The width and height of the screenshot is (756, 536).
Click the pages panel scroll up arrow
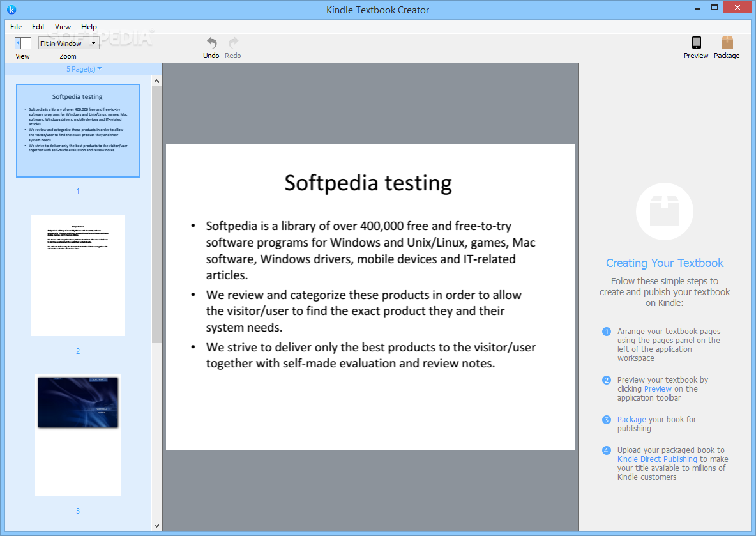click(x=156, y=82)
